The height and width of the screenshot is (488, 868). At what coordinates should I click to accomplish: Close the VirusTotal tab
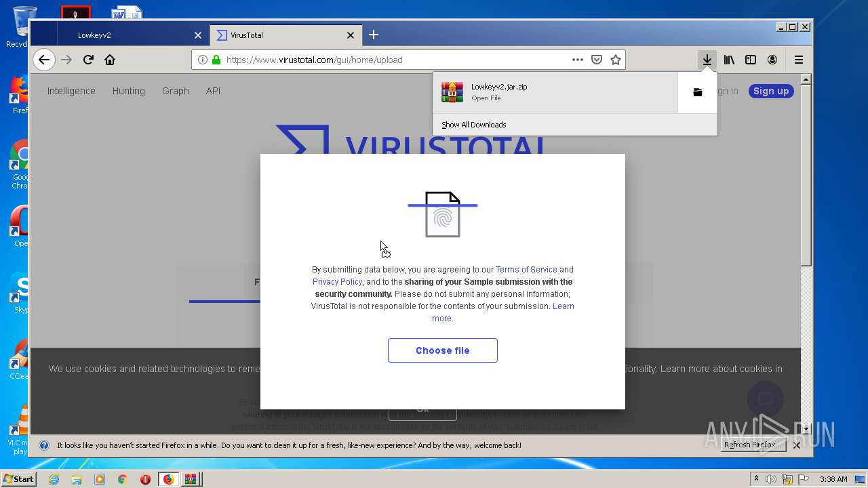(x=351, y=35)
